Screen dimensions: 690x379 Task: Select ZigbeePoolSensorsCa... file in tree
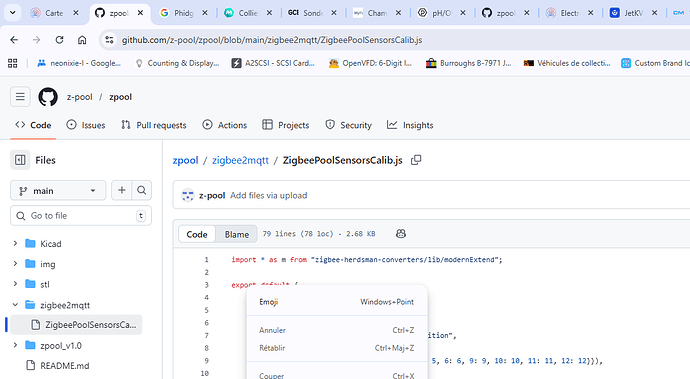[x=76, y=325]
